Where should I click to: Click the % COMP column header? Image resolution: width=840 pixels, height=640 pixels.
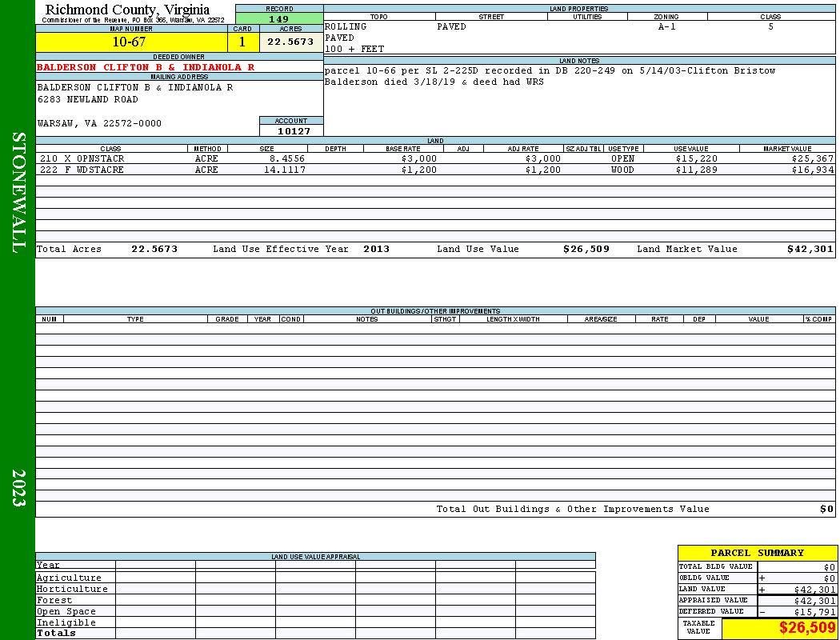coord(819,319)
